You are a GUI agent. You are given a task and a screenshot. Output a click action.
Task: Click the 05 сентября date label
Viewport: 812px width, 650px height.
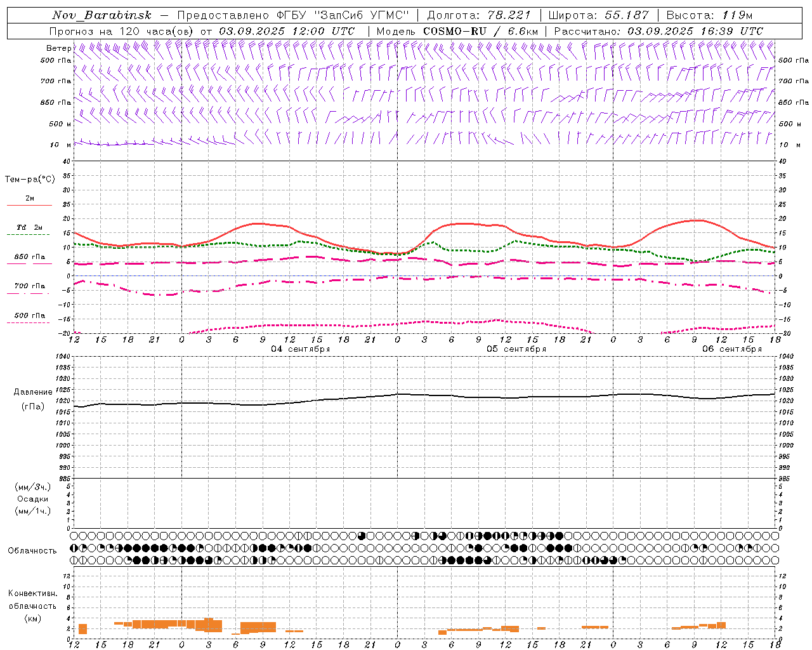click(516, 349)
